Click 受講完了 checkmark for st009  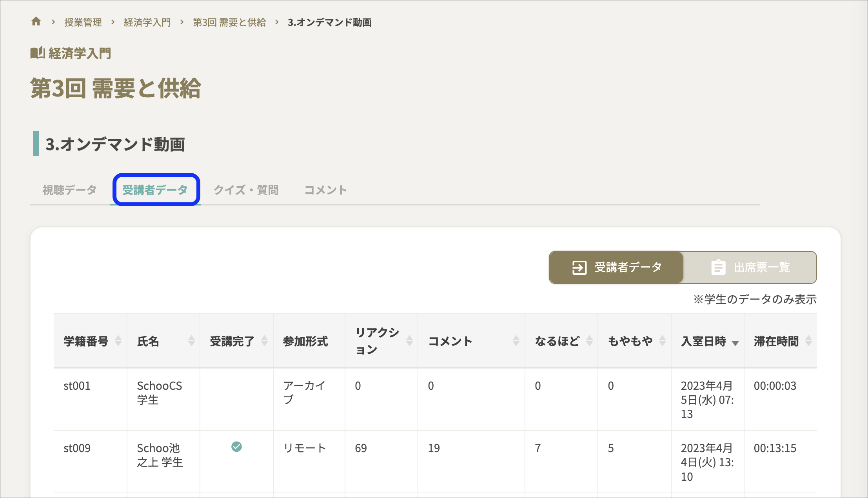pyautogui.click(x=236, y=447)
